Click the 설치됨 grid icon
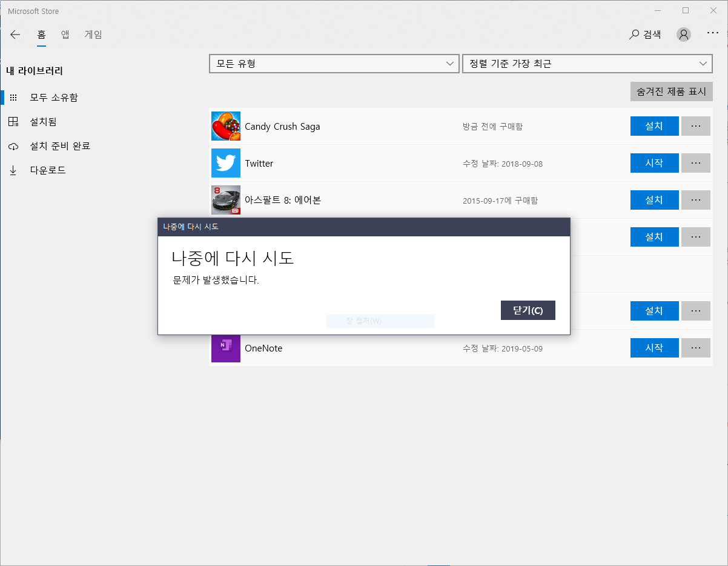The image size is (728, 566). tap(13, 122)
